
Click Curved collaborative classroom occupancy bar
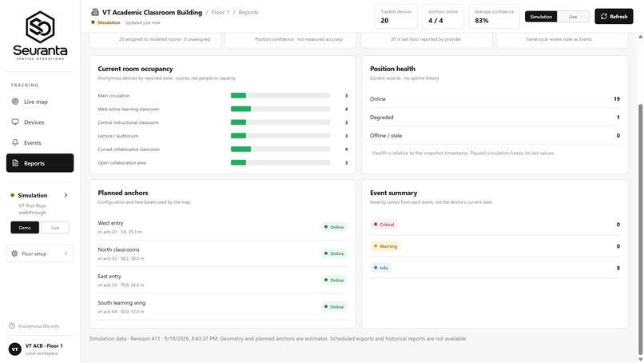click(x=280, y=150)
